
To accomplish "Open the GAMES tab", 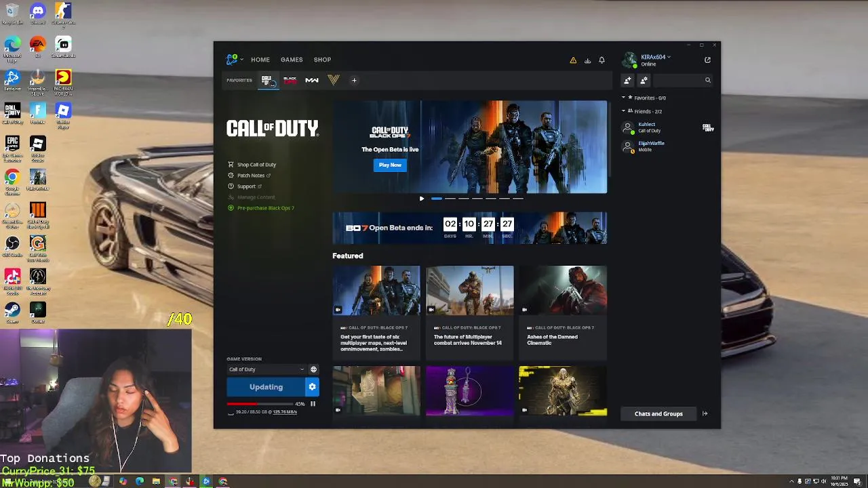I will pos(292,60).
